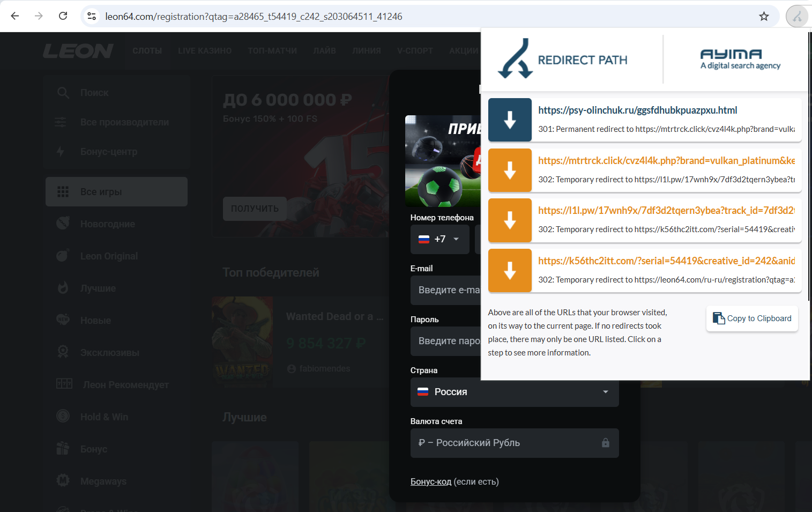The image size is (812, 512).
Task: Click the icon beside Leon Original
Action: point(63,256)
